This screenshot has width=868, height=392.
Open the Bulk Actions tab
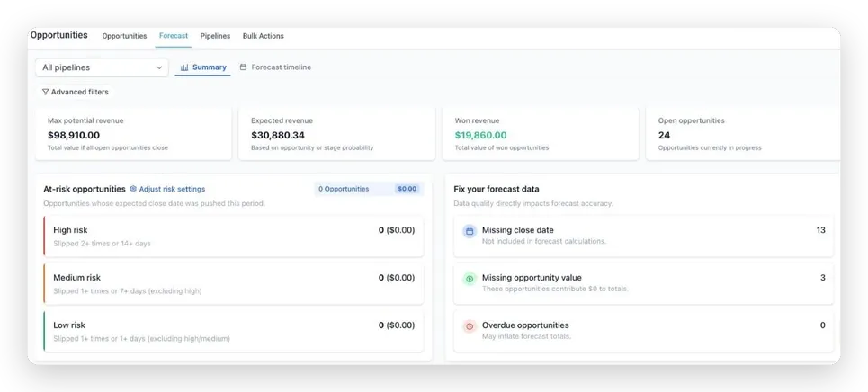pyautogui.click(x=263, y=36)
